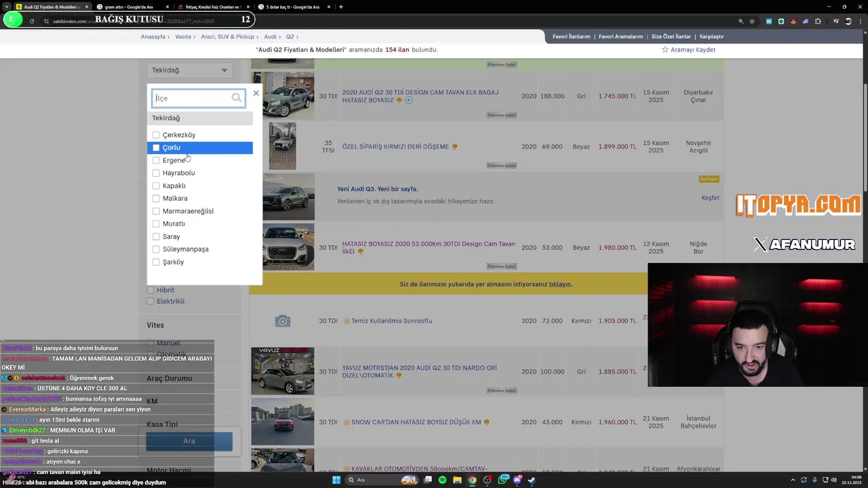Open Favori İlanlarım
Screen dimensions: 868x488
tap(571, 37)
